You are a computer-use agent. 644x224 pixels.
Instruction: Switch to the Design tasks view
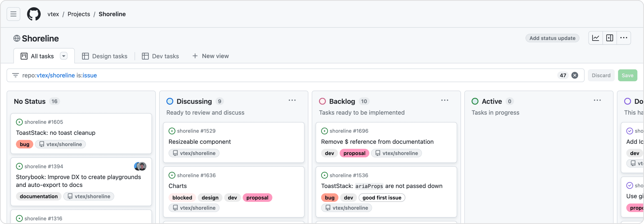pyautogui.click(x=105, y=56)
